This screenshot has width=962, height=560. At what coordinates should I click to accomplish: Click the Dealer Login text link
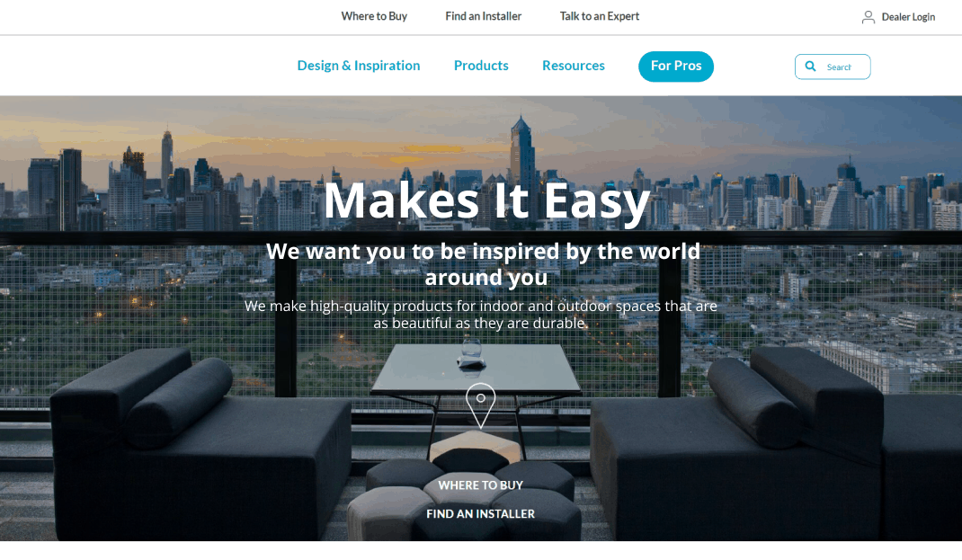[908, 17]
